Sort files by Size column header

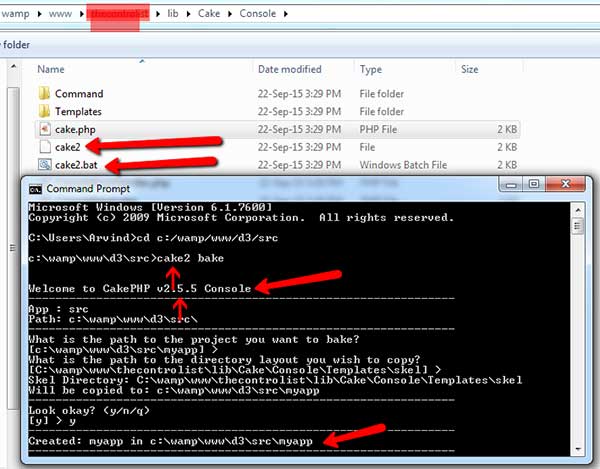point(469,69)
